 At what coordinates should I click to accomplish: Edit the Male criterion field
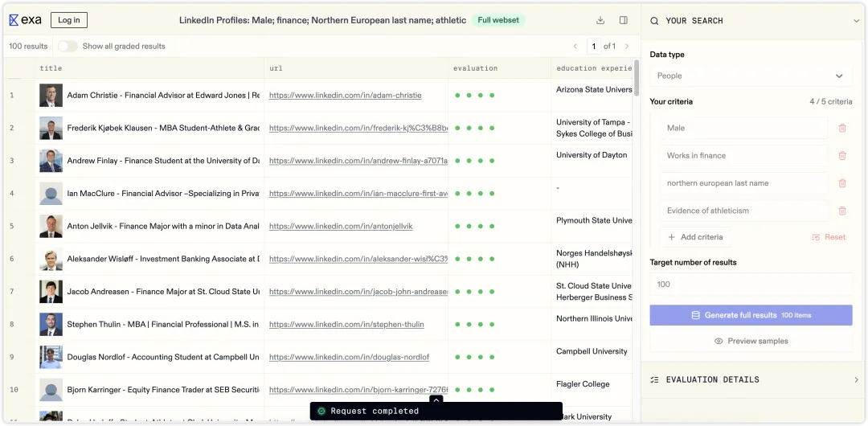click(x=744, y=128)
